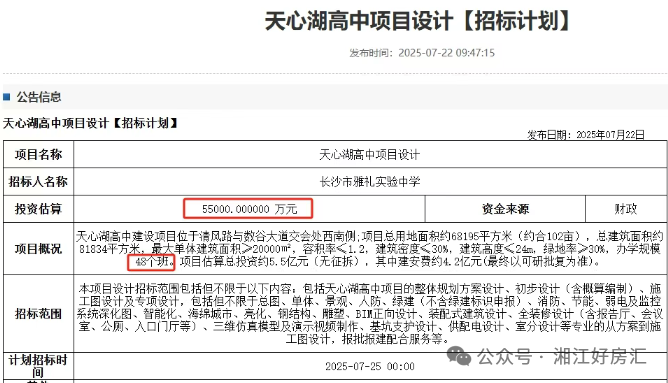
Task: Click the 天心湖高中项目设计 value cell in the table
Action: tap(370, 154)
